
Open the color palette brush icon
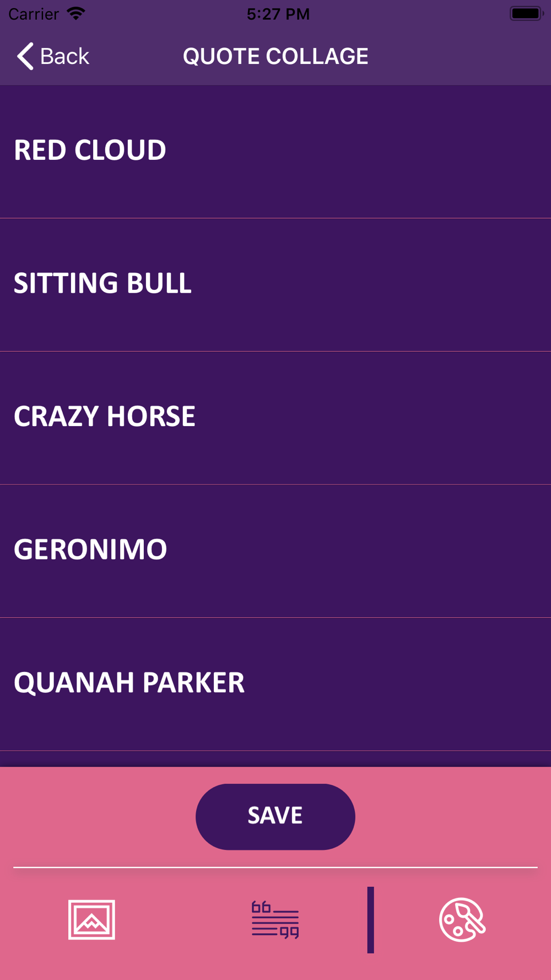pyautogui.click(x=462, y=919)
